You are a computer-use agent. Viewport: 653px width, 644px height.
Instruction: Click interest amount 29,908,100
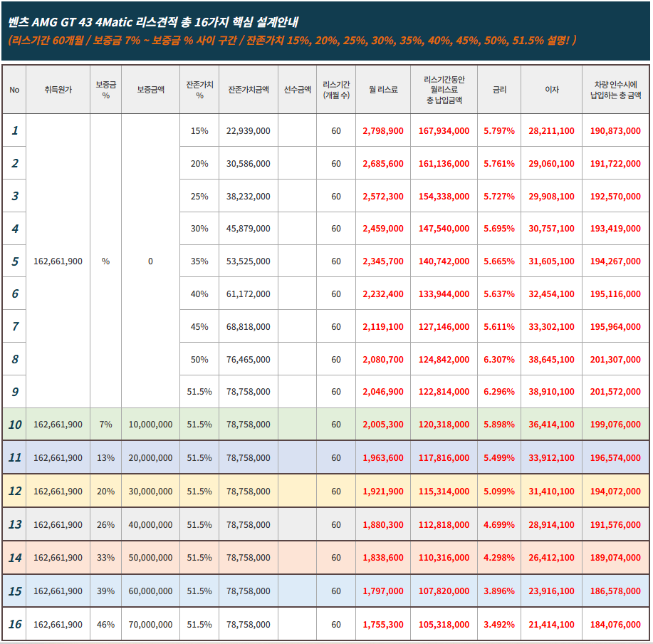pyautogui.click(x=551, y=196)
